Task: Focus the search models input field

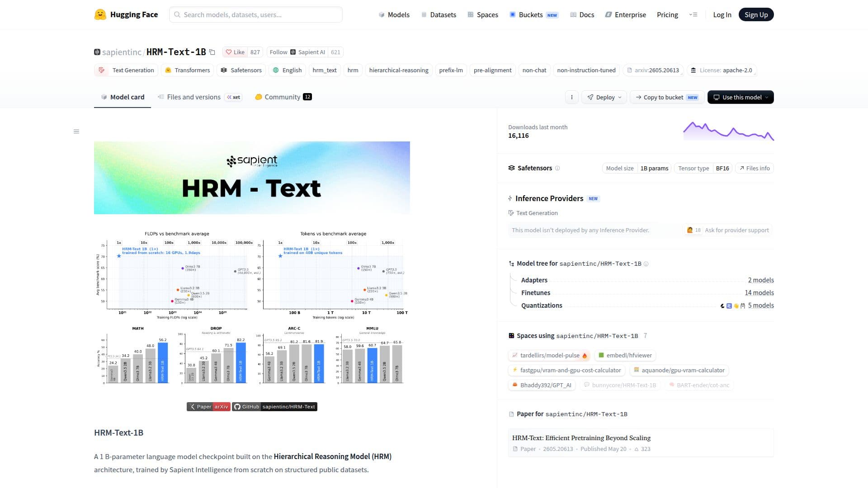Action: [256, 14]
